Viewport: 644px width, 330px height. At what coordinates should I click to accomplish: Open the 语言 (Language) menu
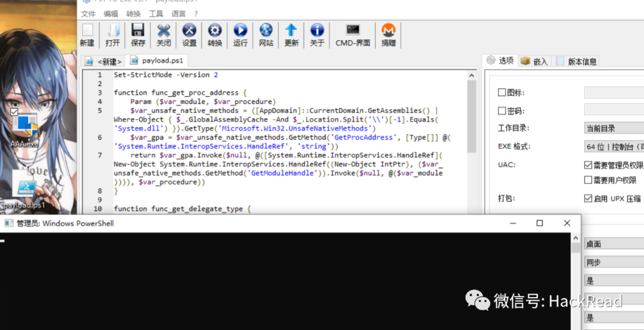click(x=179, y=14)
